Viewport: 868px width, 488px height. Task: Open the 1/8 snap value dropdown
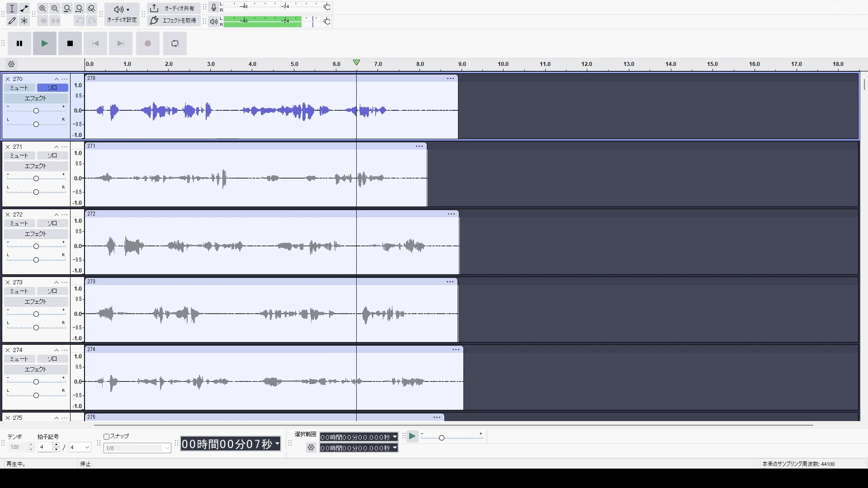137,448
